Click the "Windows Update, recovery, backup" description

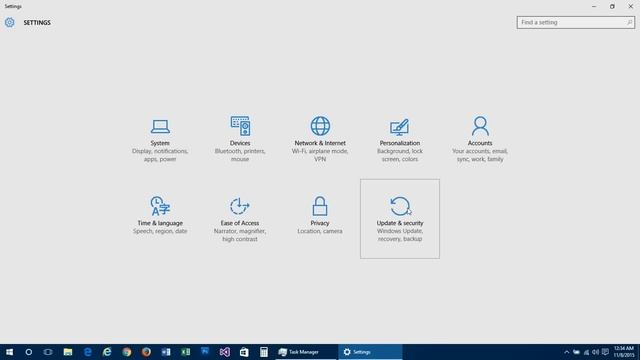pos(400,235)
